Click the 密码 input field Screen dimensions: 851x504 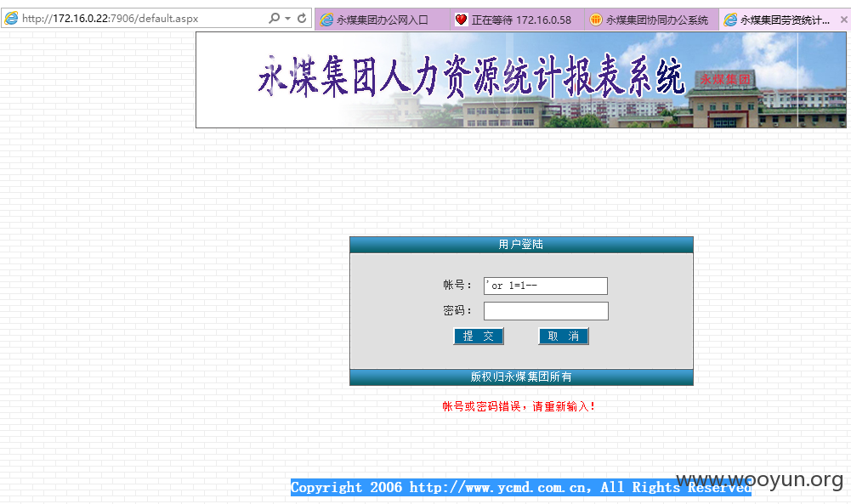[x=546, y=311]
